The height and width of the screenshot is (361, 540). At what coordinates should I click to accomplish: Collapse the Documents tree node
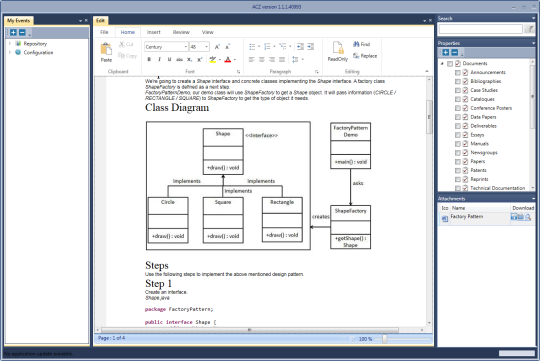pyautogui.click(x=442, y=64)
